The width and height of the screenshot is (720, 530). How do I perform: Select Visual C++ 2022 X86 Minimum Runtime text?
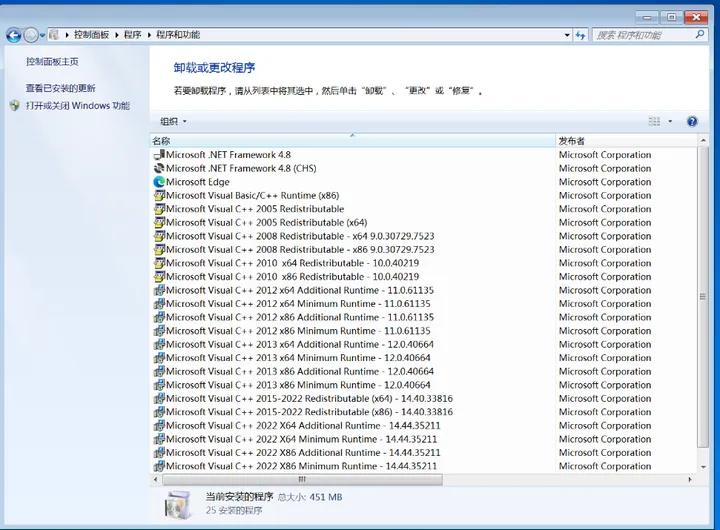pos(301,466)
